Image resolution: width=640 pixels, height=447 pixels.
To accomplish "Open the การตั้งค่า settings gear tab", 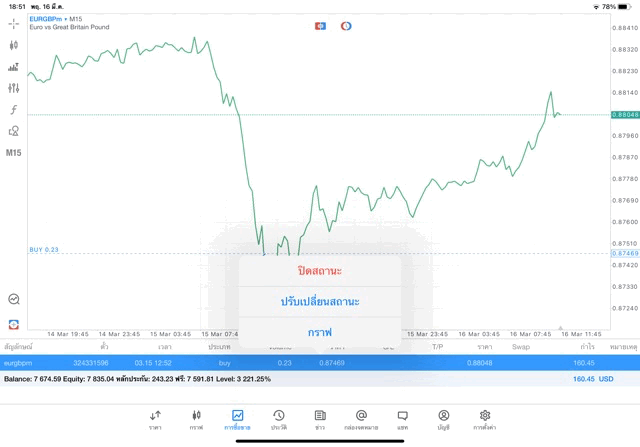I will click(484, 420).
